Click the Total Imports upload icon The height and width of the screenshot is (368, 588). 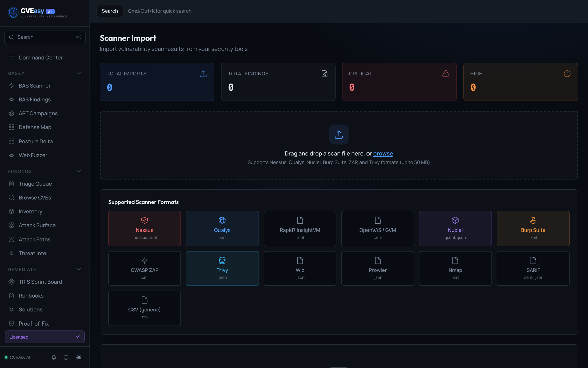203,74
